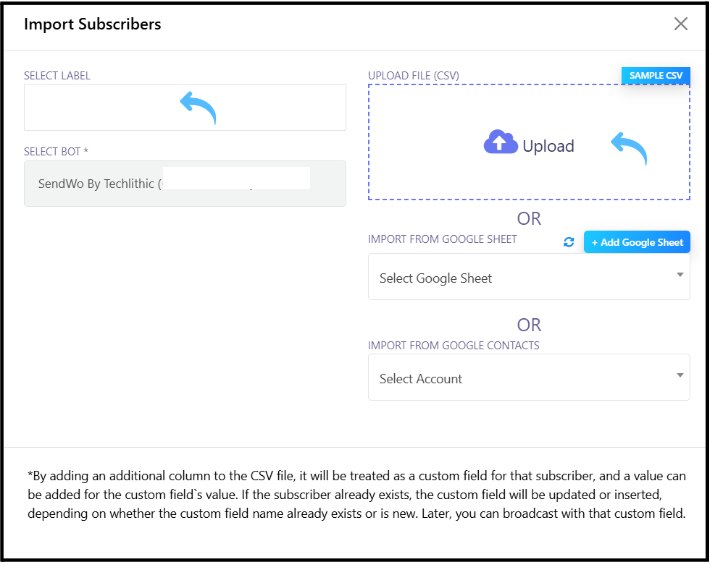Click the cloud upload icon
Image resolution: width=710 pixels, height=565 pixels.
pos(500,143)
